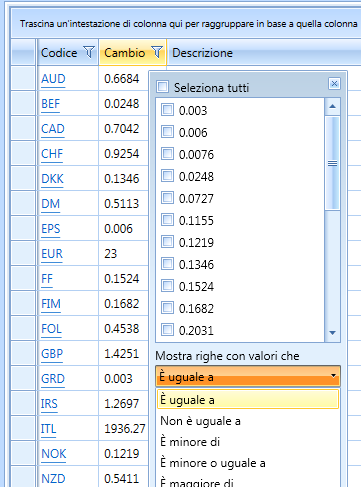The height and width of the screenshot is (487, 361).
Task: Select 'Non è uguale a' option
Action: [x=248, y=421]
